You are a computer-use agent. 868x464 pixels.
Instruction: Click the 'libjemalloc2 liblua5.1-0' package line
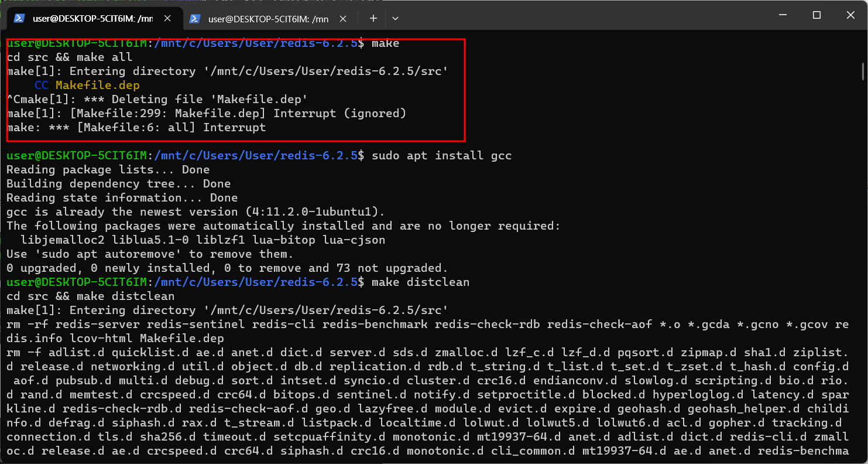[203, 240]
